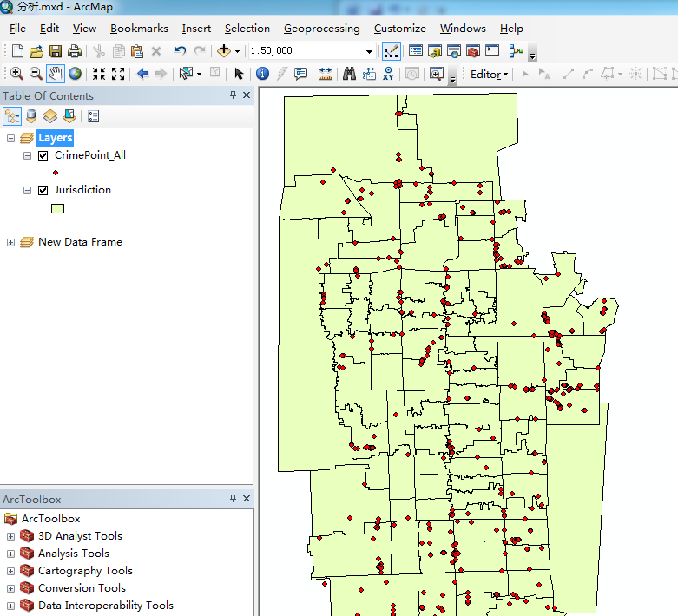Expand the New Data Frame node
The height and width of the screenshot is (616, 678).
tap(10, 242)
